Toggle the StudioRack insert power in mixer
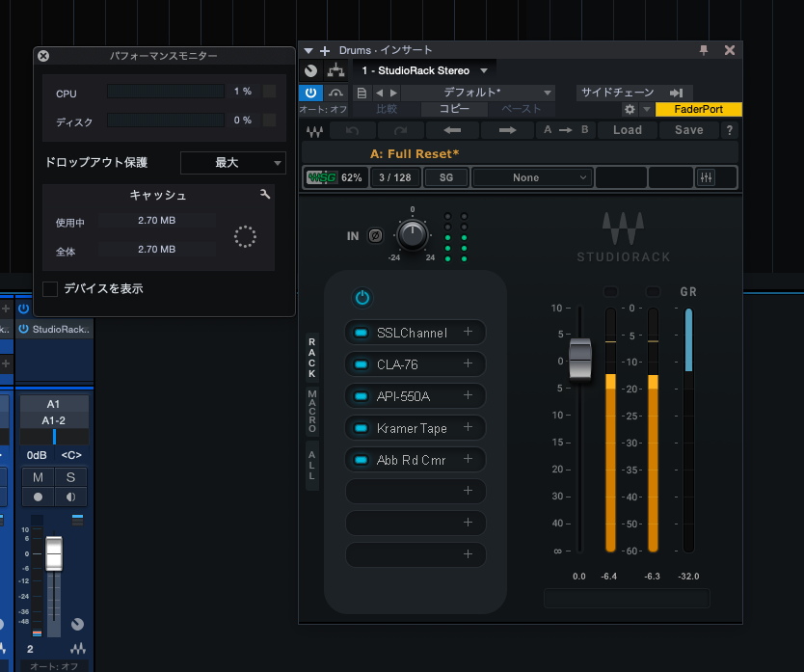804x672 pixels. 23,330
